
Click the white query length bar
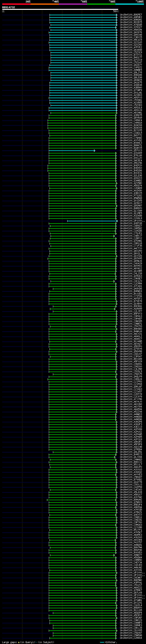point(60,10)
